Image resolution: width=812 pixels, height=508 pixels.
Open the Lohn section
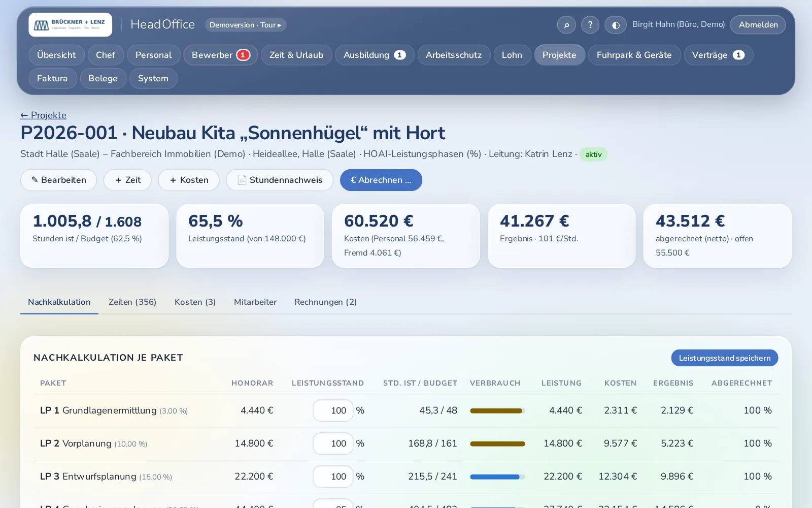coord(512,55)
